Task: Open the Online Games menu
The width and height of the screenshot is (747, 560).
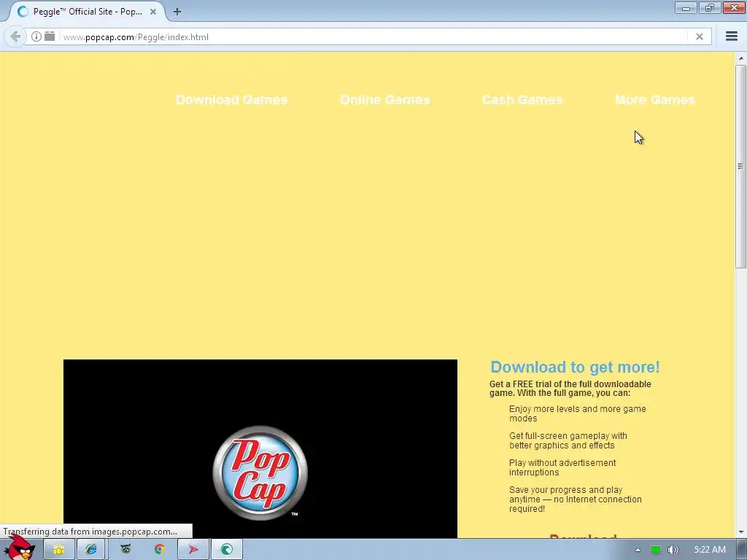Action: (385, 99)
